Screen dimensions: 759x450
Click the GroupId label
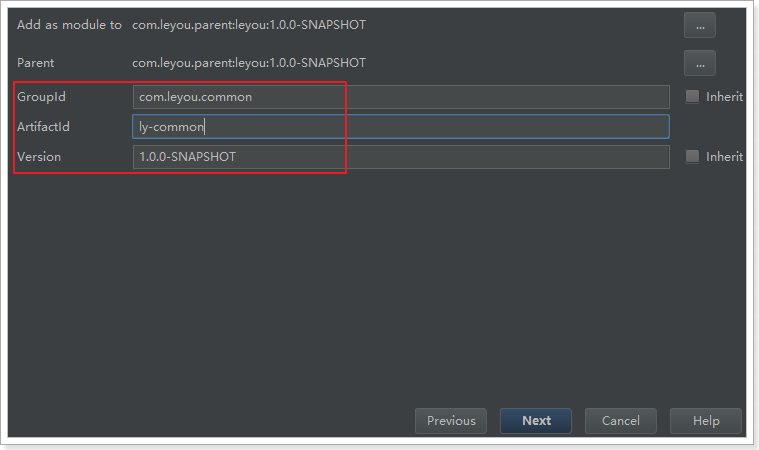click(x=41, y=97)
